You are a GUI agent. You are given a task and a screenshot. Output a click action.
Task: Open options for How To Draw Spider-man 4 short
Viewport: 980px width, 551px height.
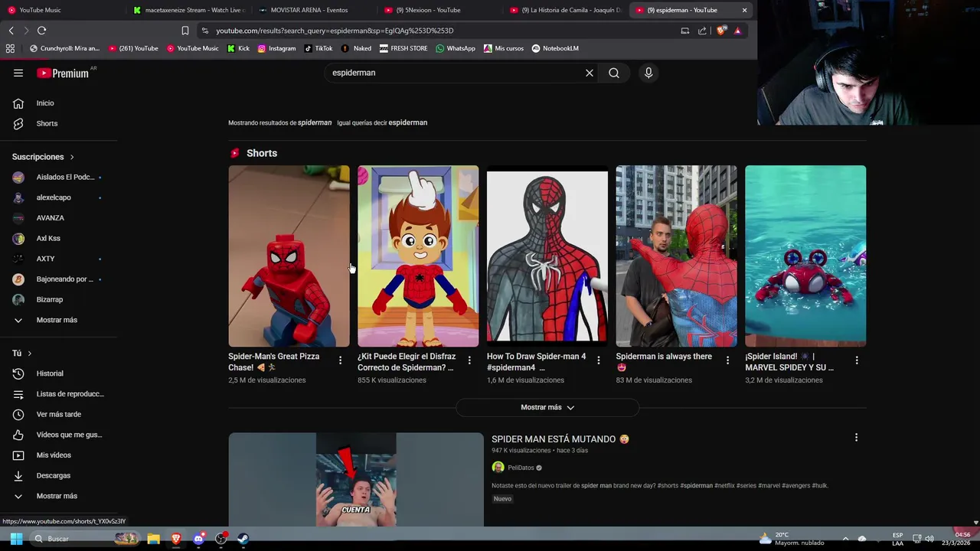pos(599,360)
